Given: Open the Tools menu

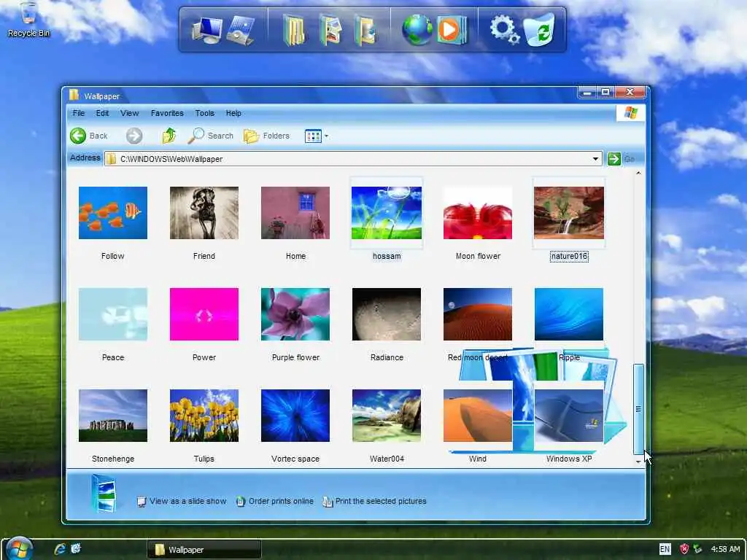Looking at the screenshot, I should click(x=205, y=113).
